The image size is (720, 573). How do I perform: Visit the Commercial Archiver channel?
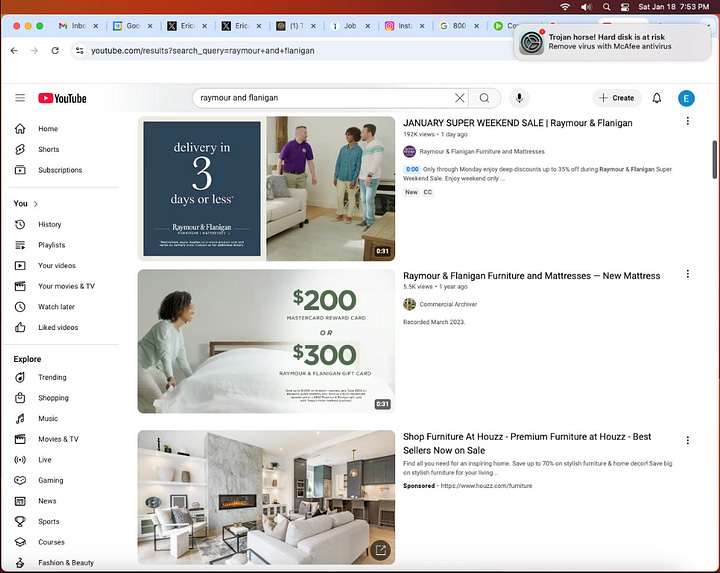pyautogui.click(x=448, y=304)
